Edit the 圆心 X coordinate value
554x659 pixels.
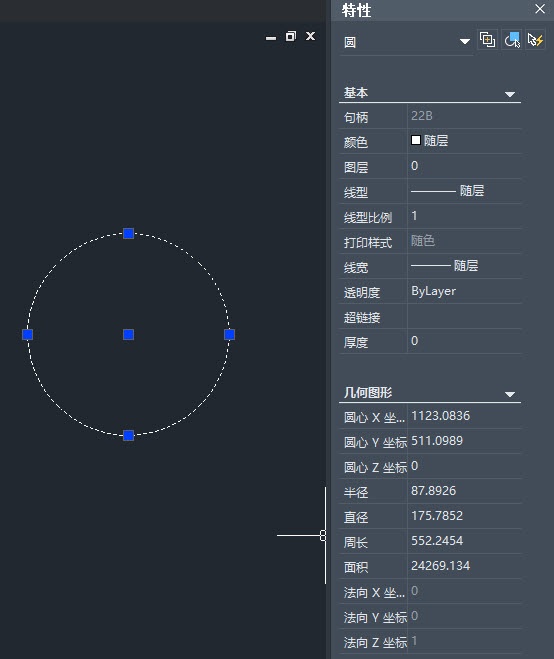click(464, 416)
